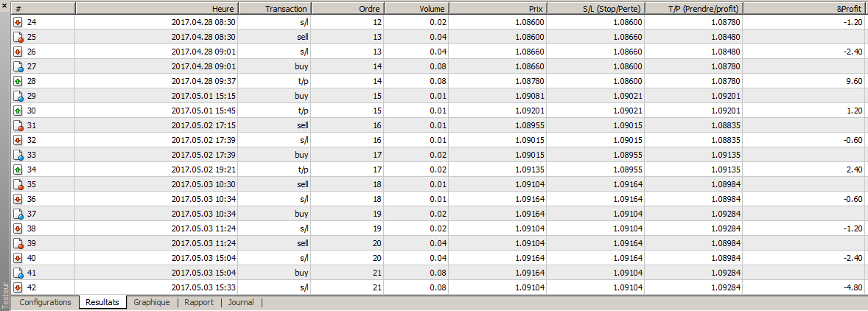Click the buy icon on row 41
Viewport: 868px width, 311px height.
tap(18, 273)
